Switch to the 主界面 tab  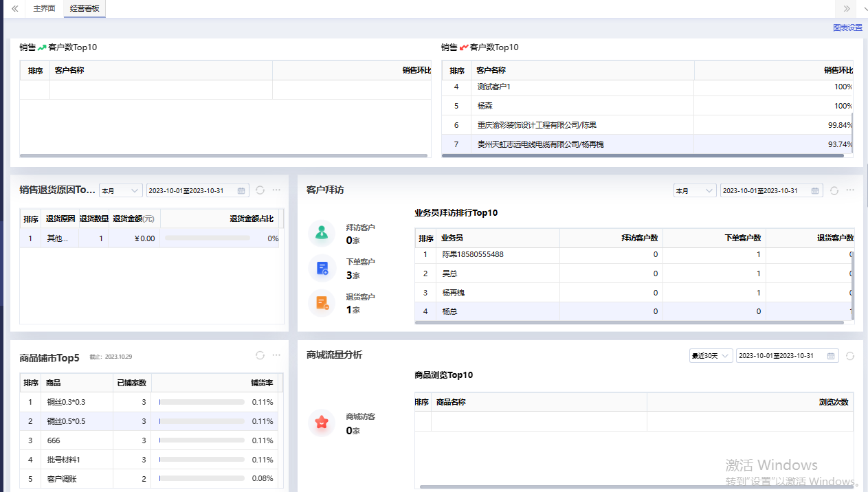pos(45,9)
